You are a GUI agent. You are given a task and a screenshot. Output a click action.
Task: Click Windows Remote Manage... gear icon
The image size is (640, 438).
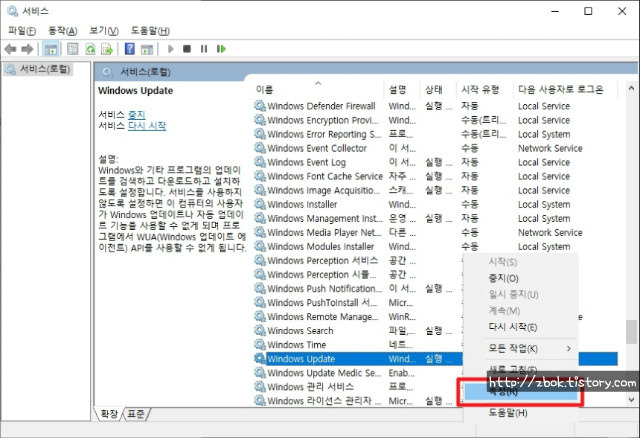pyautogui.click(x=260, y=316)
